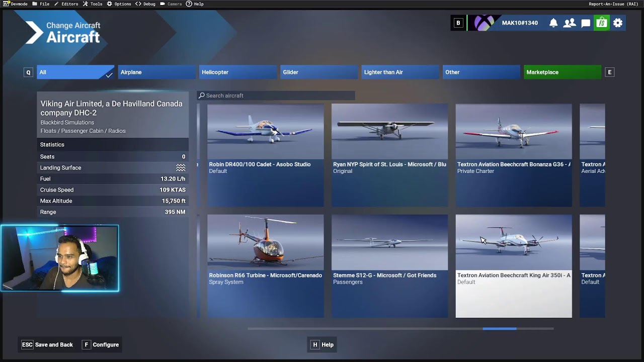The image size is (644, 362).
Task: Click the Range 395 NM row
Action: pyautogui.click(x=113, y=212)
